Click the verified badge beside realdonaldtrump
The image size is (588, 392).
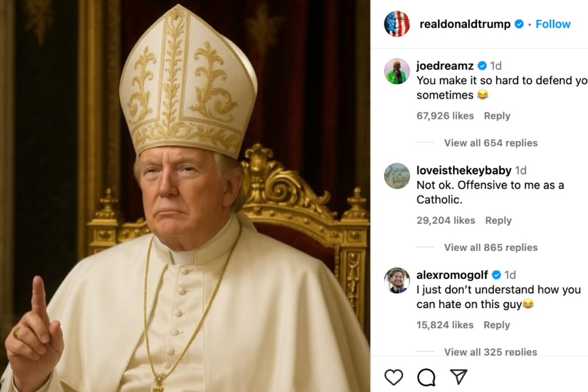coord(520,24)
